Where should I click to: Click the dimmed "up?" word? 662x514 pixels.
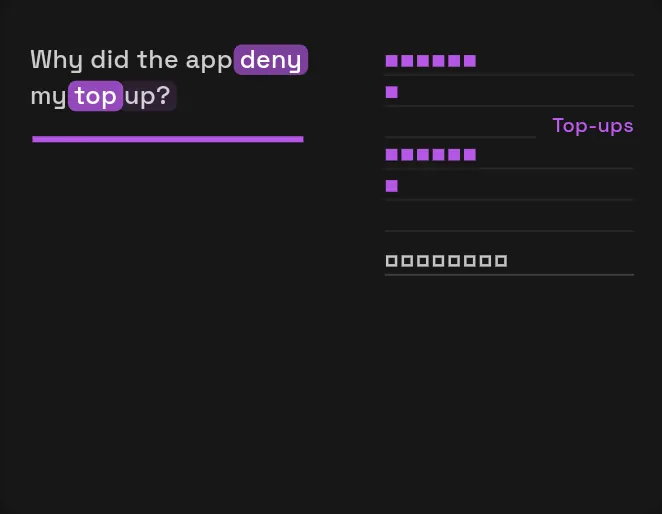149,96
